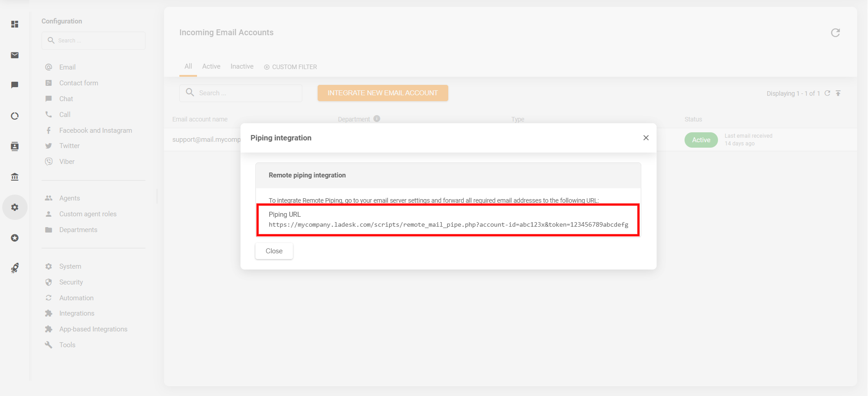Viewport: 868px width, 396px height.
Task: Click the Department info icon
Action: click(377, 119)
